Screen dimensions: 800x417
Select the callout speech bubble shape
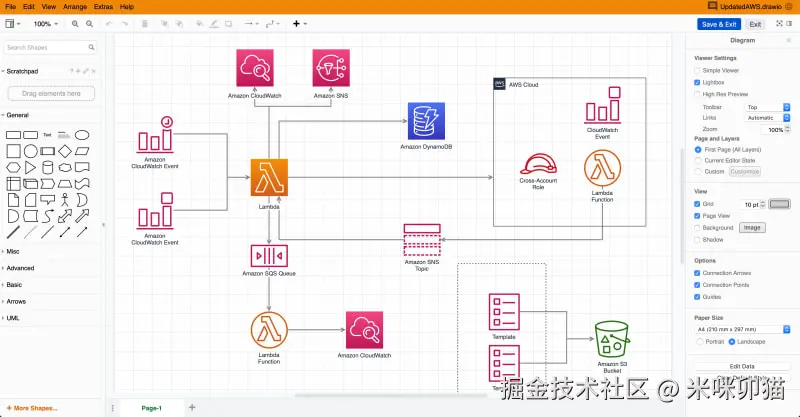[x=47, y=200]
